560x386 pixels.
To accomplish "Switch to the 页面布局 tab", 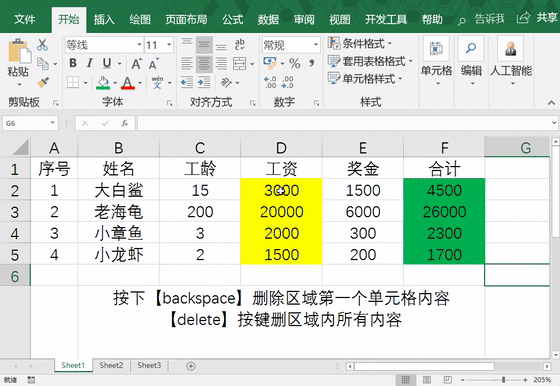I will pyautogui.click(x=186, y=19).
